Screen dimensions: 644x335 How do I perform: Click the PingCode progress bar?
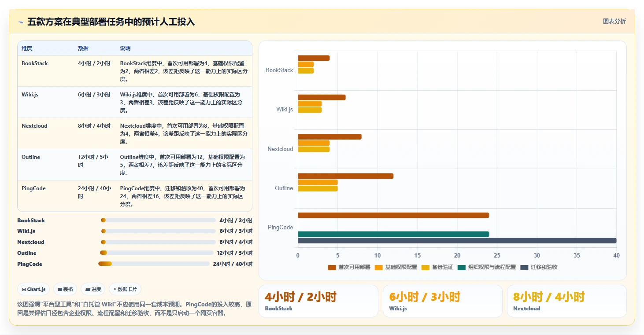pyautogui.click(x=154, y=264)
